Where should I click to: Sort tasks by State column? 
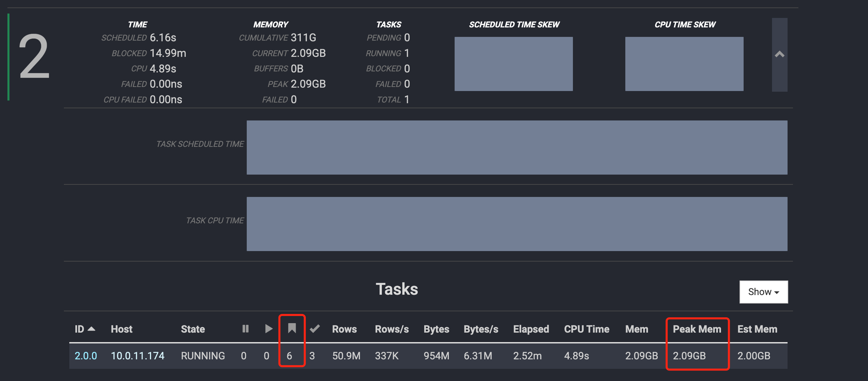193,329
